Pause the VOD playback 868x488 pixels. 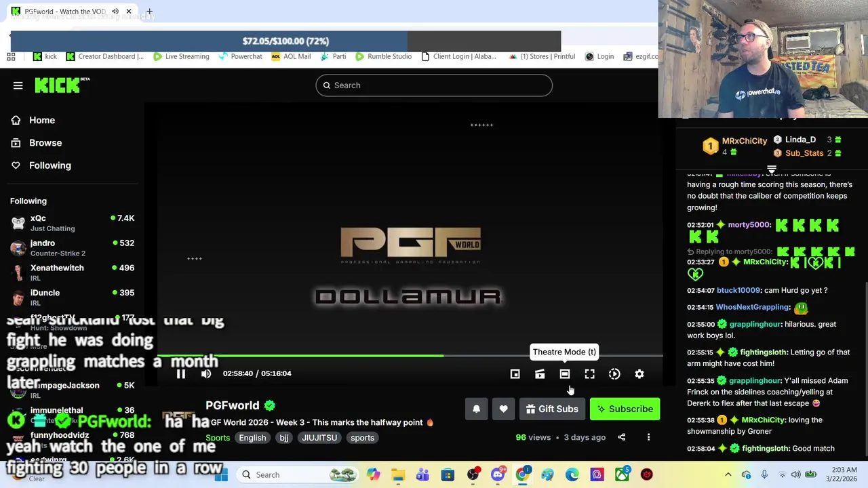pyautogui.click(x=181, y=373)
